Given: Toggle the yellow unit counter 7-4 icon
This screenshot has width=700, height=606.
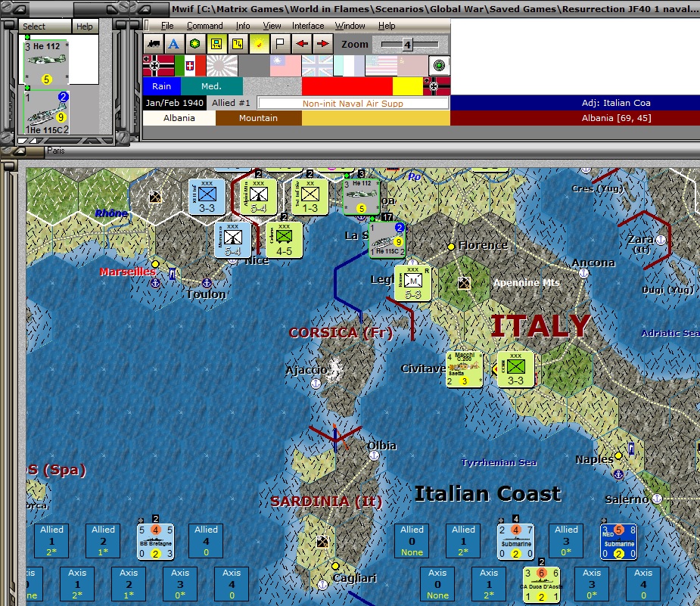Looking at the screenshot, I should [x=216, y=44].
